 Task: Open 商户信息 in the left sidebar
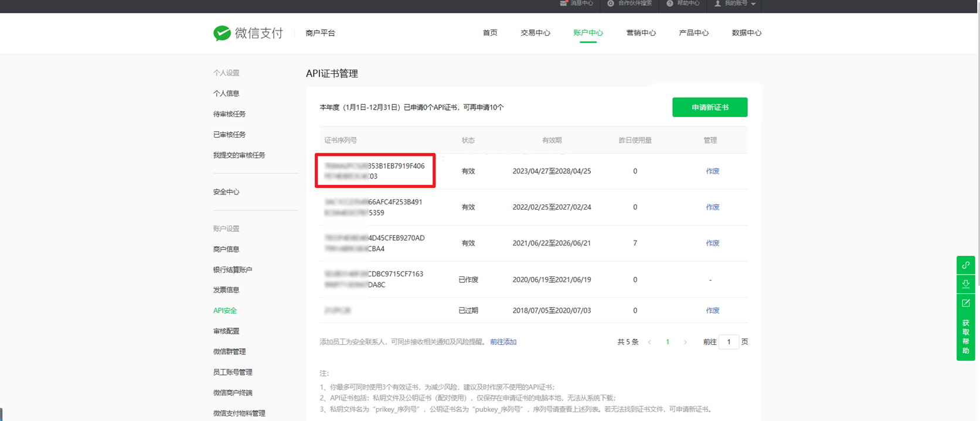point(226,249)
